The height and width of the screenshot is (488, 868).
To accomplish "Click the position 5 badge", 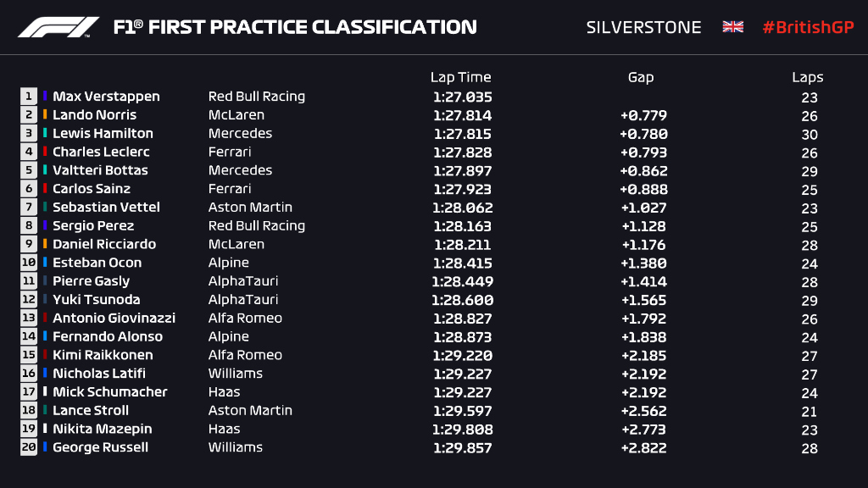I will pos(29,170).
